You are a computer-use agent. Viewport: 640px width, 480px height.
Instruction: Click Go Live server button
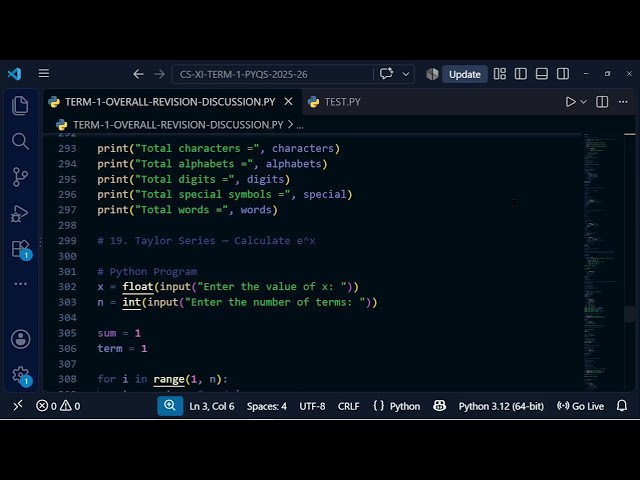[580, 406]
